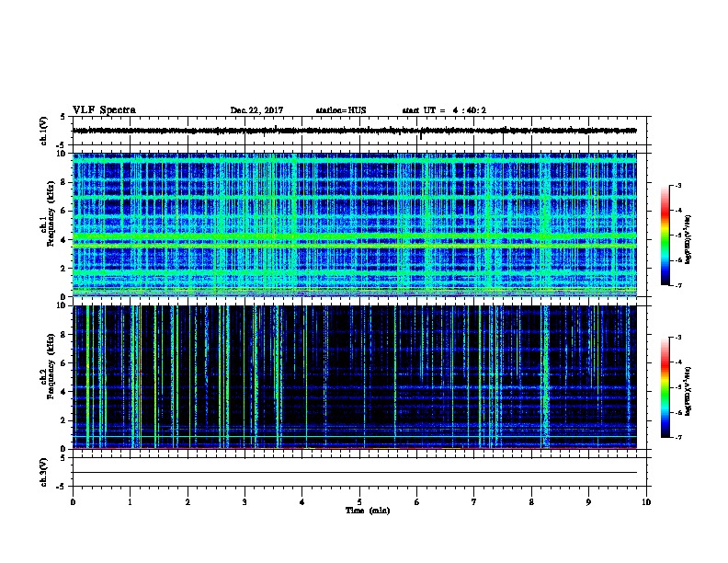This screenshot has height=563, width=728.
Task: Select the "start UT = 4:40:2" text
Action: tap(444, 110)
